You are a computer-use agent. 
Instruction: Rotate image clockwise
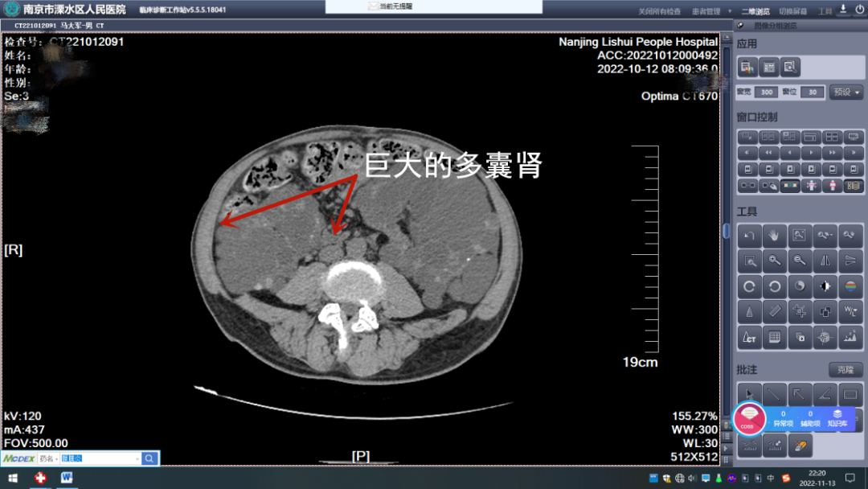749,286
